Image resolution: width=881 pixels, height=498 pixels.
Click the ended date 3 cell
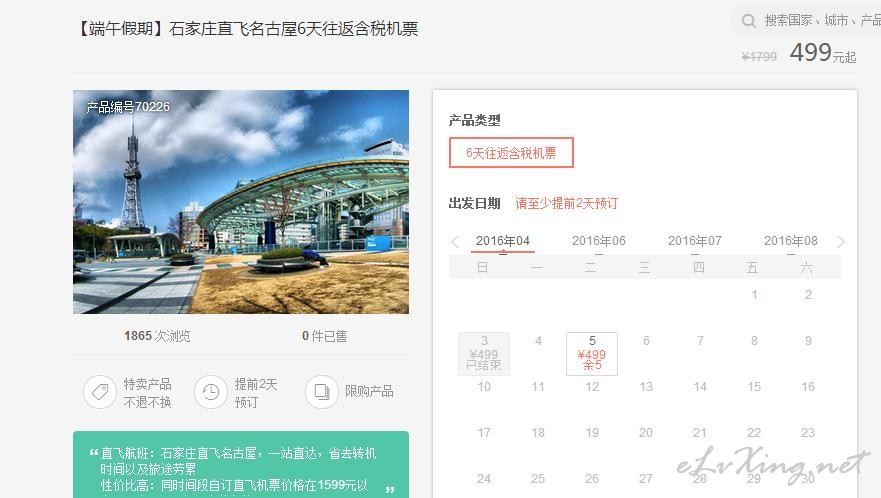[x=484, y=354]
